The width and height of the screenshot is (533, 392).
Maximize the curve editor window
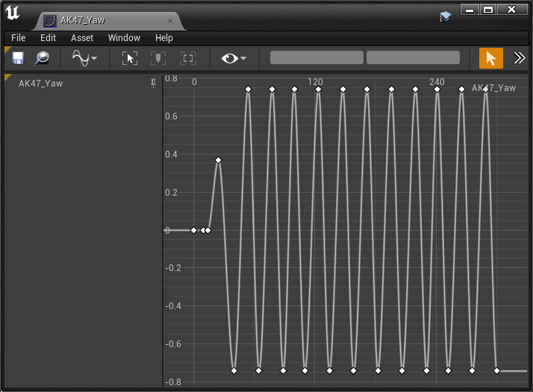pos(488,10)
